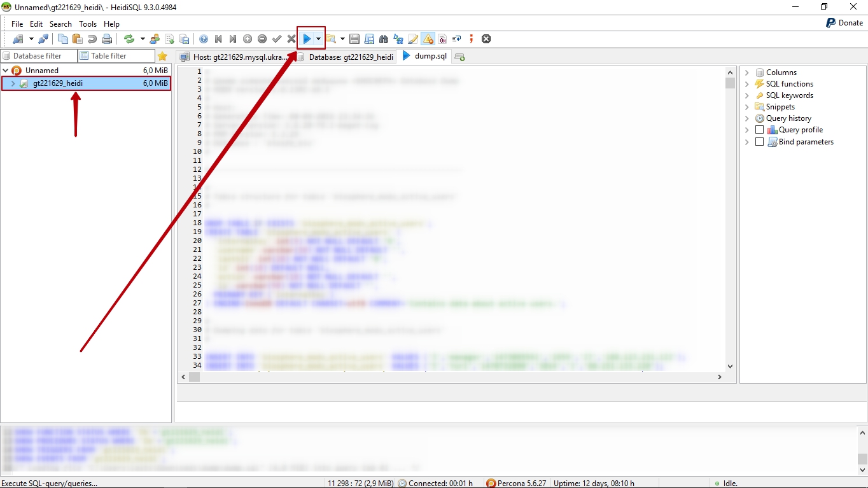The height and width of the screenshot is (488, 868).
Task: Click the Delete row minus icon
Action: pos(262,39)
